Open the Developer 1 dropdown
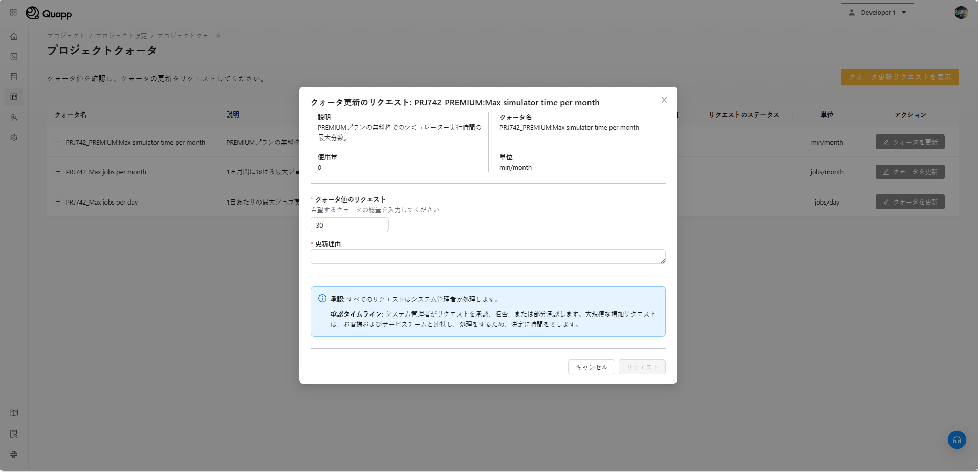The height and width of the screenshot is (472, 980). pos(877,12)
